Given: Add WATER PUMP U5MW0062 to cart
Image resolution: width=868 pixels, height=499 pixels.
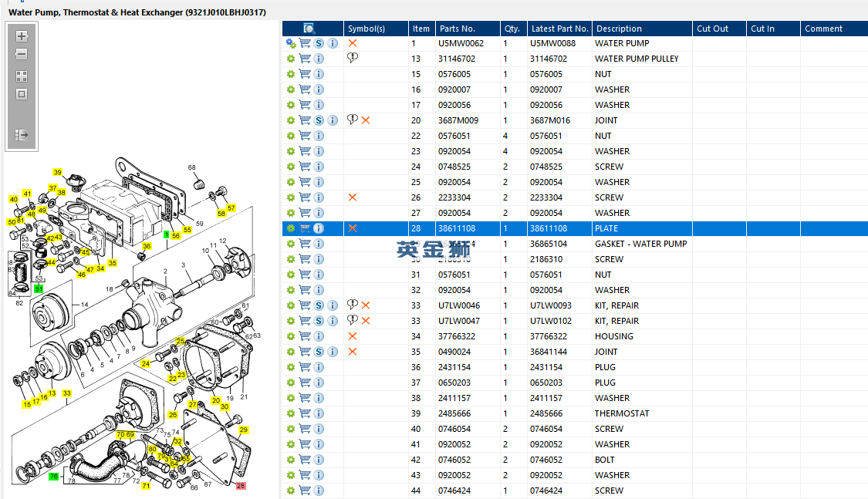Looking at the screenshot, I should coord(305,43).
